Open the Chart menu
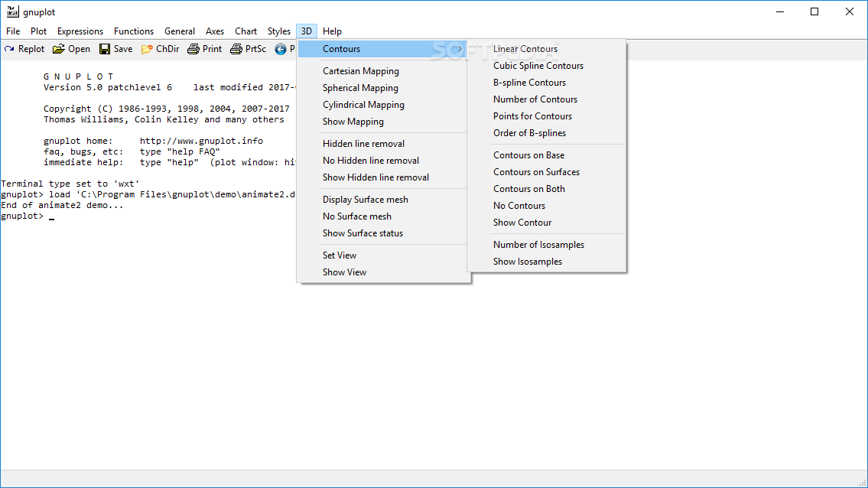 point(245,31)
